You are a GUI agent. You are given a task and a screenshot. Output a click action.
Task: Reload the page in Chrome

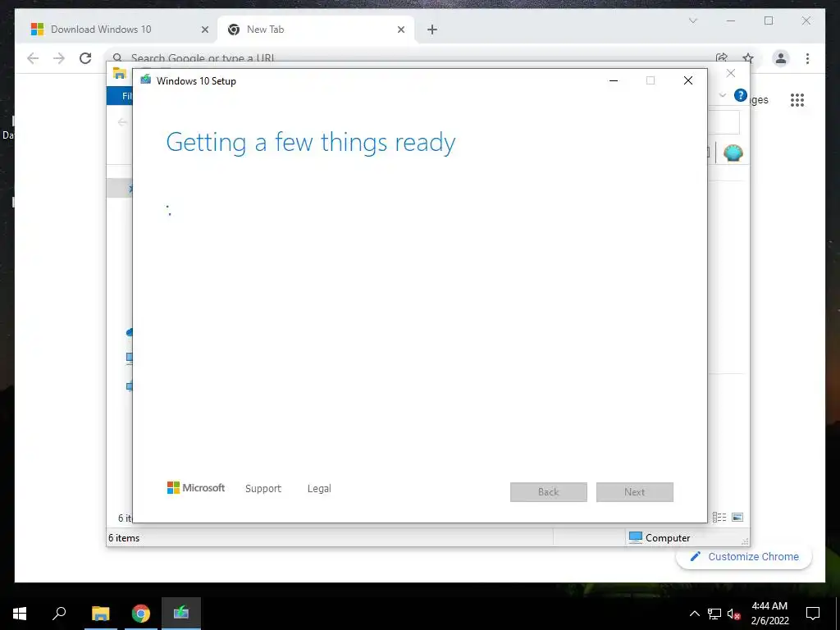(x=85, y=58)
